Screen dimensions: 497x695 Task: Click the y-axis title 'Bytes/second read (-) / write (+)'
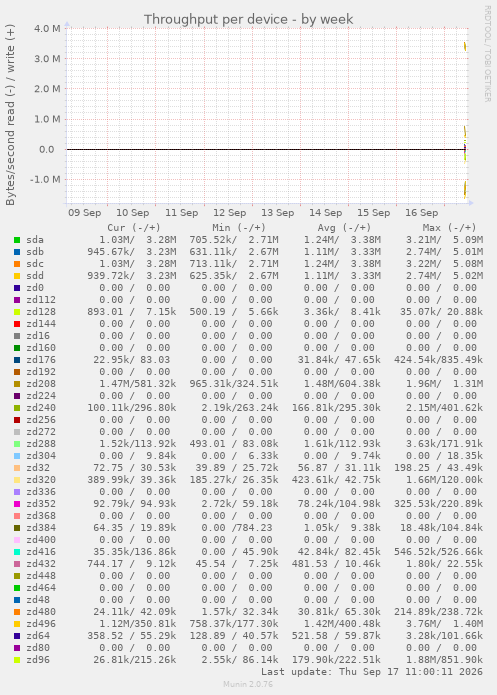[x=10, y=114]
